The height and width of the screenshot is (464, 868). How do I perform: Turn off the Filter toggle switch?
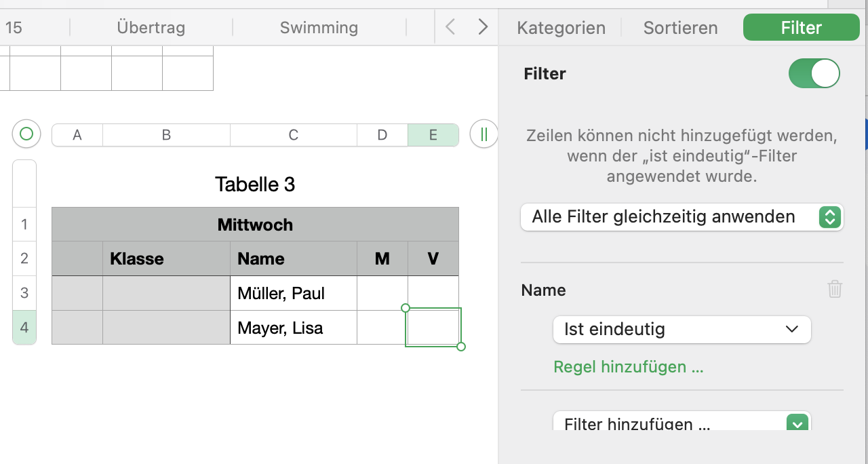tap(814, 73)
